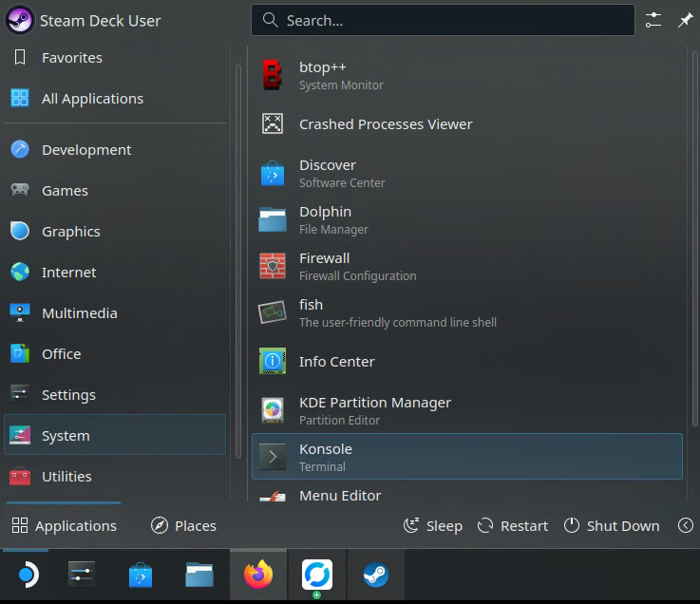Click 'Partition Editor' subtitle text
The height and width of the screenshot is (604, 700).
pos(339,420)
